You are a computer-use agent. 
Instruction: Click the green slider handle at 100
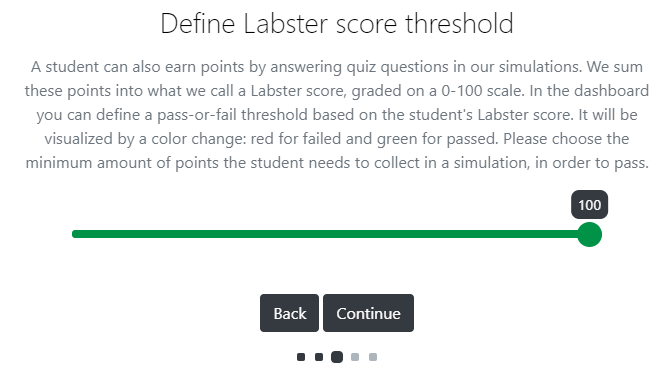590,234
